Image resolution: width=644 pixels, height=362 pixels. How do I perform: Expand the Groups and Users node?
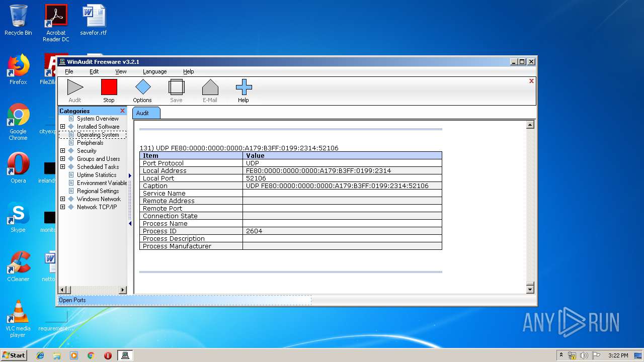tap(62, 159)
